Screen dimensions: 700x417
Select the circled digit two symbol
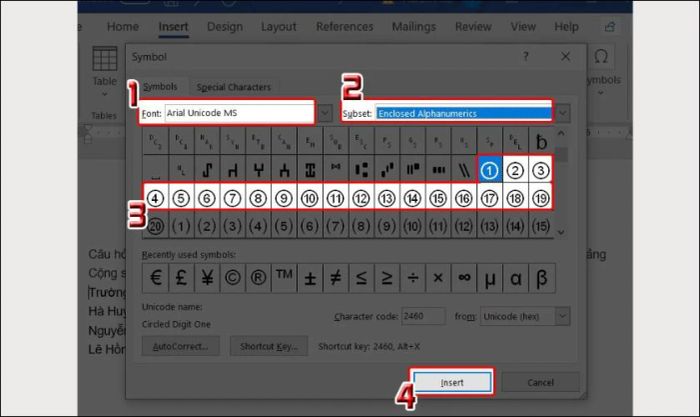pos(515,170)
